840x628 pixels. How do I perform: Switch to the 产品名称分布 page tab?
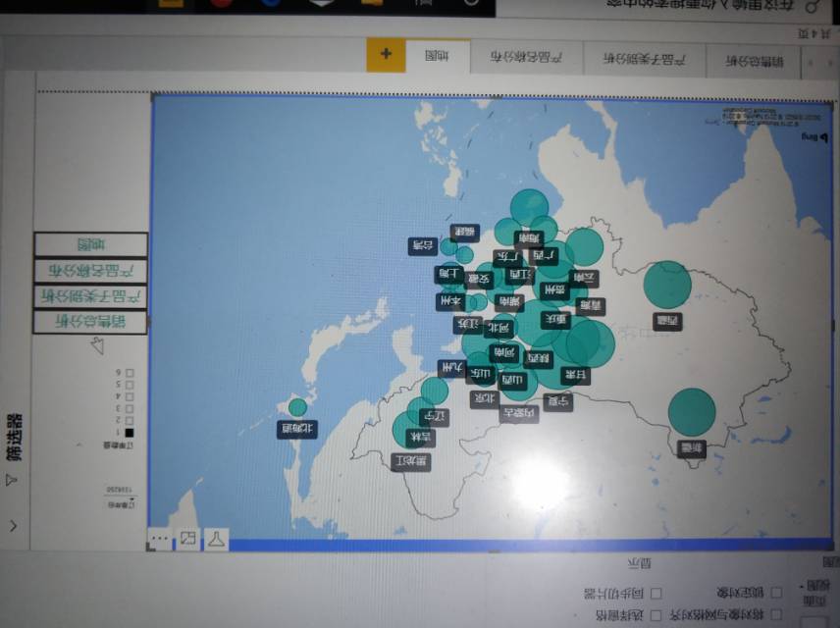coord(526,57)
